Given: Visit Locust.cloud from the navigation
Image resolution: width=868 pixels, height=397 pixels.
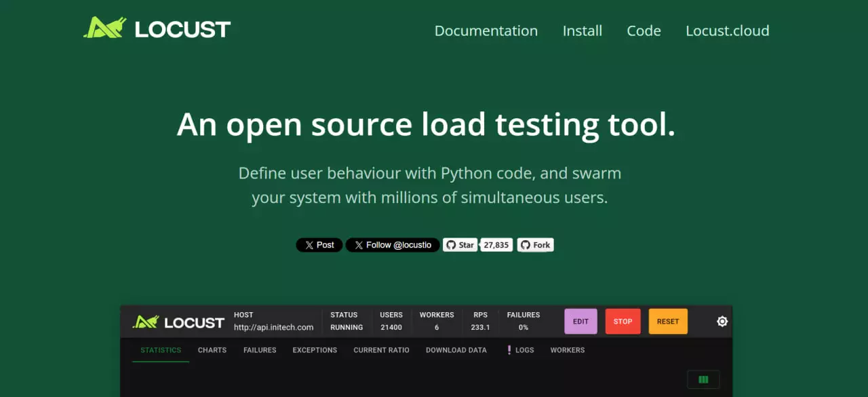Looking at the screenshot, I should click(x=728, y=31).
